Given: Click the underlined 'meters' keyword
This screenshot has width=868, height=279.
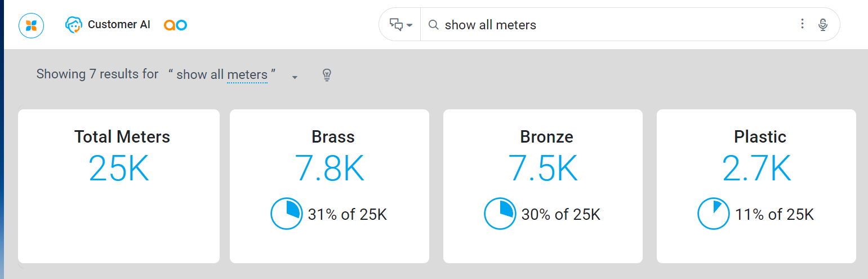Looking at the screenshot, I should [247, 74].
